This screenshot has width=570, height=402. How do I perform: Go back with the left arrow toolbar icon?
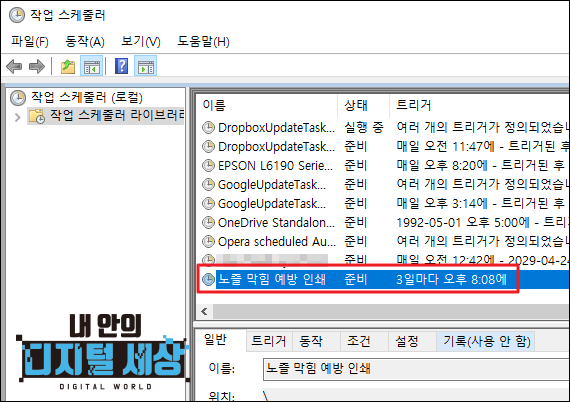pyautogui.click(x=14, y=67)
